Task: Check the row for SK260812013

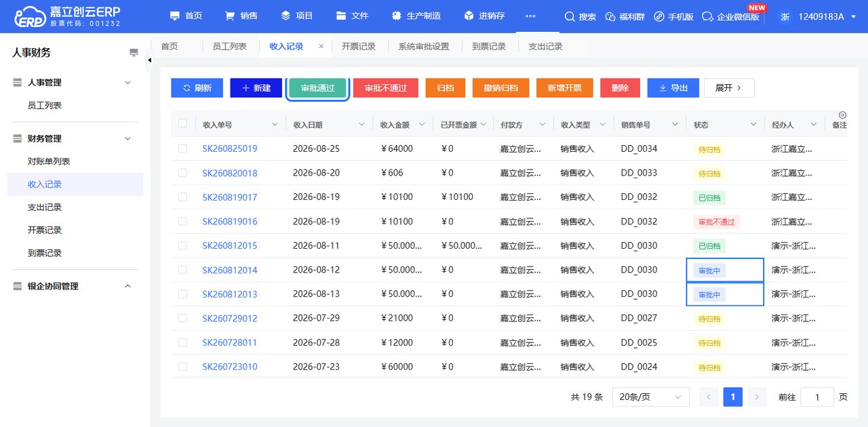Action: [x=182, y=294]
